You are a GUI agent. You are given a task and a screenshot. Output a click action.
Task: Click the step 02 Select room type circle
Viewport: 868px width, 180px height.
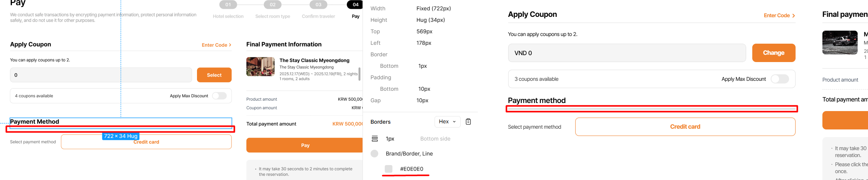(272, 5)
